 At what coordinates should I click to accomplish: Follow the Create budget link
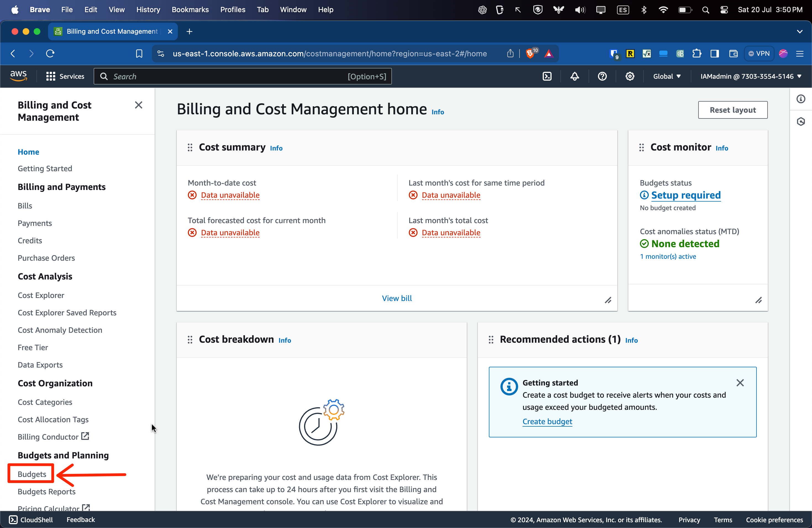(547, 421)
